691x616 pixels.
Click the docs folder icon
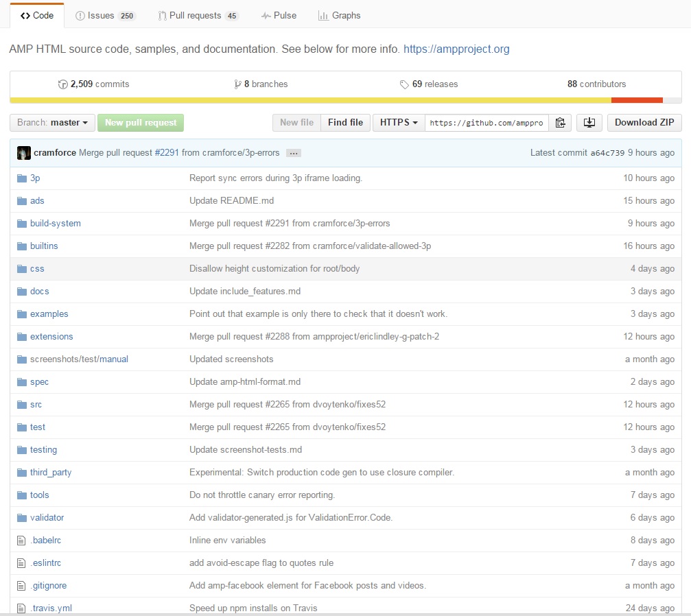point(22,292)
